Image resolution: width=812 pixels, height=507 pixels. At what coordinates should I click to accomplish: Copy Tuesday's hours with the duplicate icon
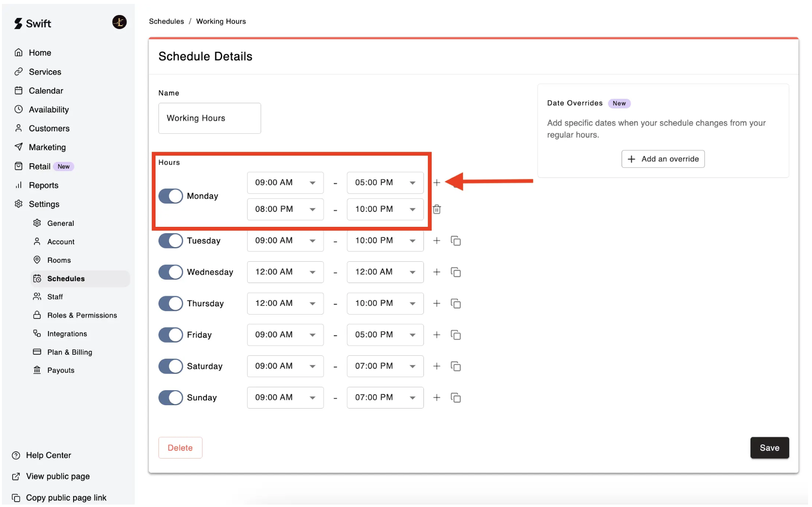click(455, 241)
